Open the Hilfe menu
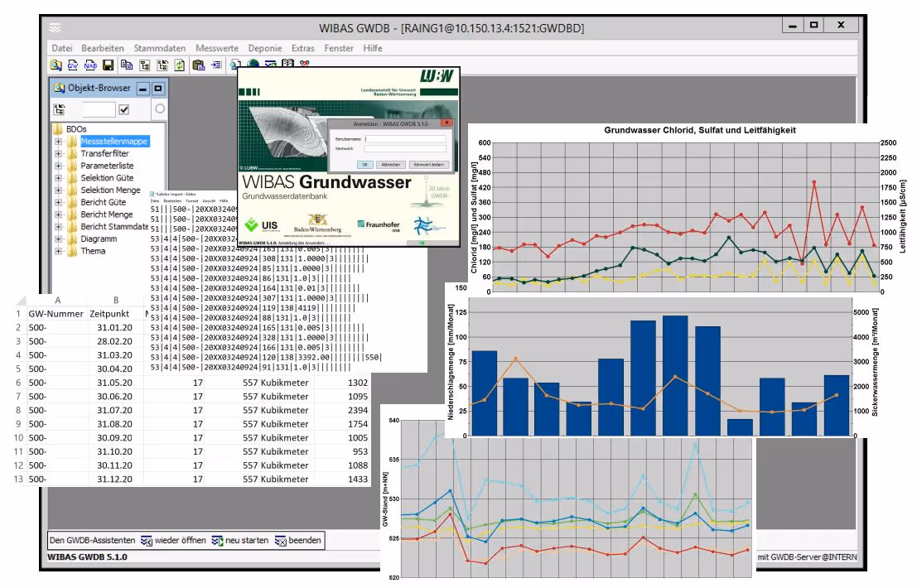The image size is (917, 588). coord(373,48)
